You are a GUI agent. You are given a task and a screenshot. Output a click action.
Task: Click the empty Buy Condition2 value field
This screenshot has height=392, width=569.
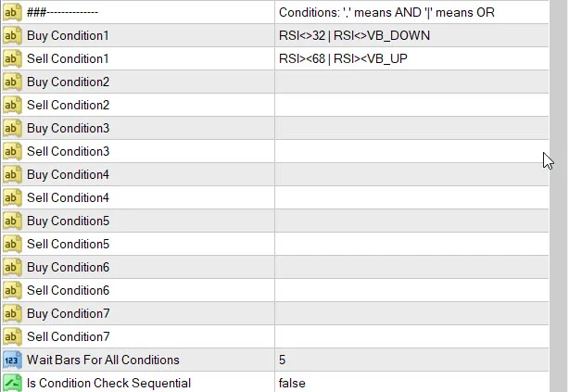tap(408, 82)
